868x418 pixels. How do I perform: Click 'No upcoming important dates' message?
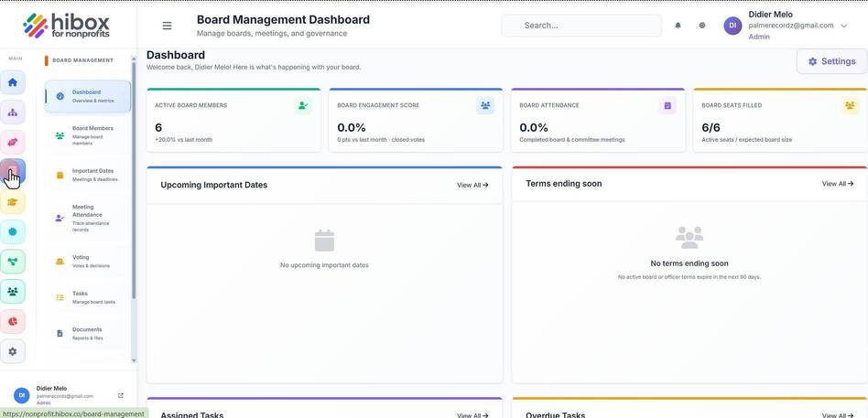click(x=324, y=265)
